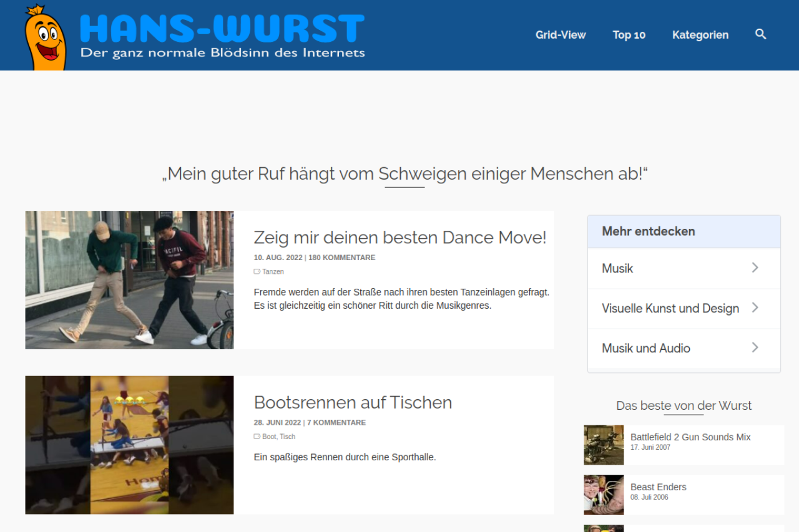Image resolution: width=799 pixels, height=532 pixels.
Task: Click the date 17. Juni 2007
Action: point(650,448)
